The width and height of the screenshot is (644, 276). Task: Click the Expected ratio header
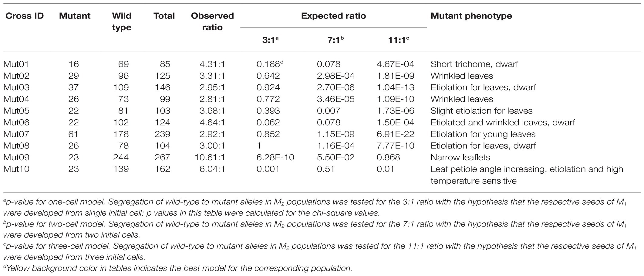click(x=333, y=16)
